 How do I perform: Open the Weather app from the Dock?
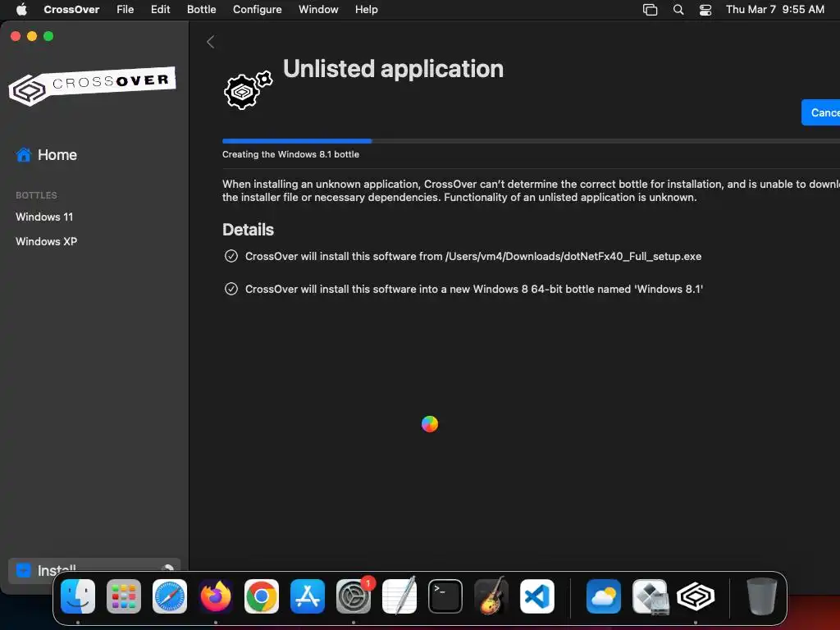[604, 596]
